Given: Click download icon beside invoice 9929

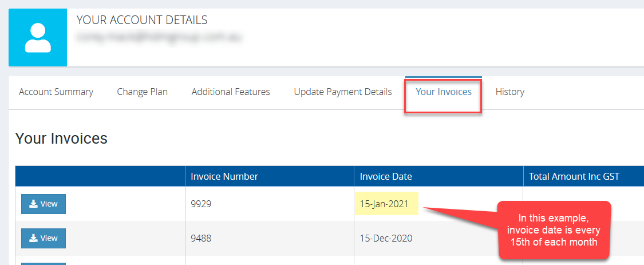Looking at the screenshot, I should click(x=34, y=204).
